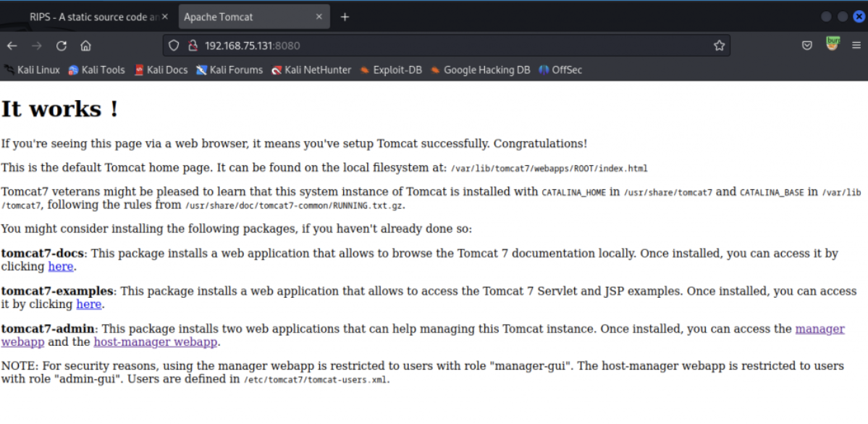Viewport: 868px width, 424px height.
Task: Open the Kali NetHunter bookmark
Action: click(311, 70)
